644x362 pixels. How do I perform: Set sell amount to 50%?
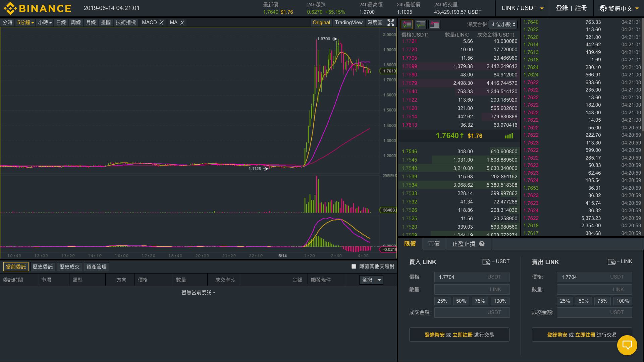pyautogui.click(x=584, y=301)
